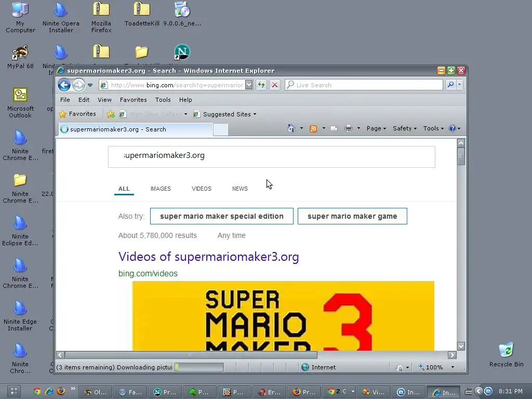Click the bing.com address bar
Image resolution: width=532 pixels, height=399 pixels.
click(x=172, y=85)
